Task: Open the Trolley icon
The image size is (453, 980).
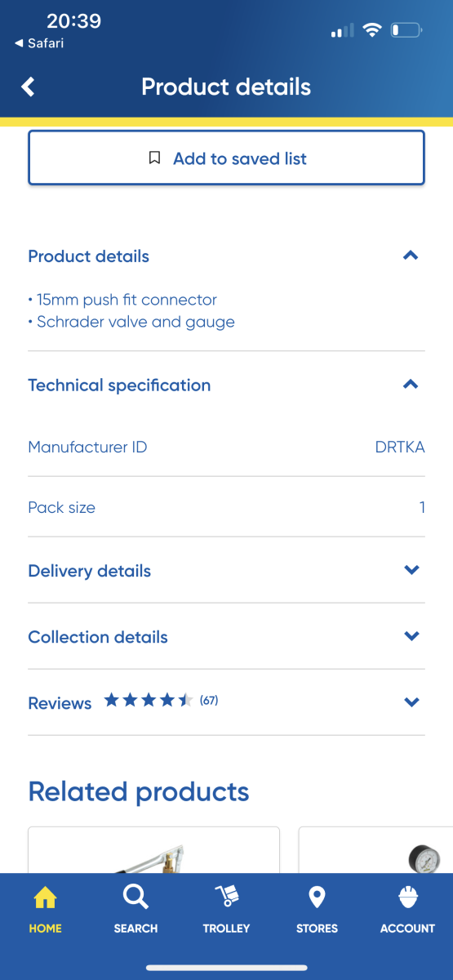Action: tap(226, 898)
